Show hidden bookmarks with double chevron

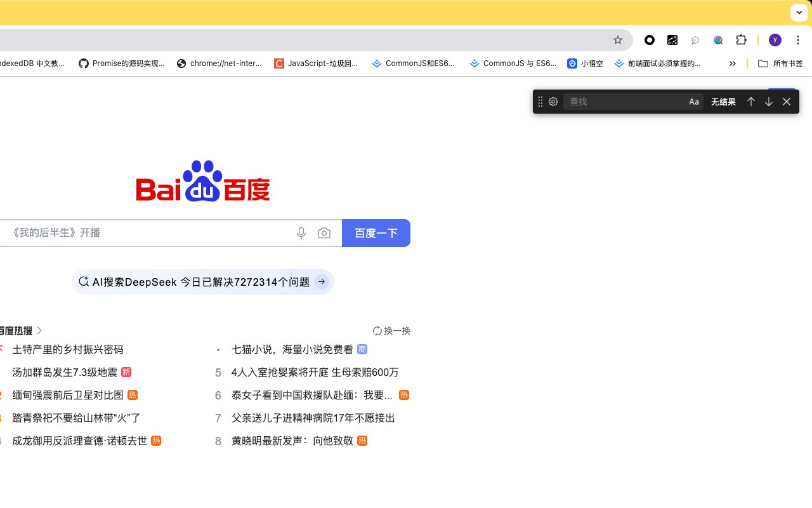(x=733, y=63)
